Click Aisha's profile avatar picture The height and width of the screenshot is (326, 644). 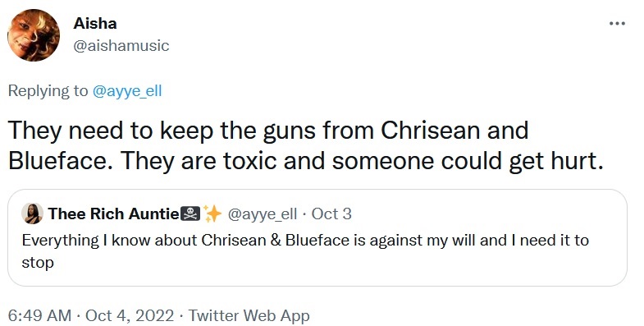point(34,35)
